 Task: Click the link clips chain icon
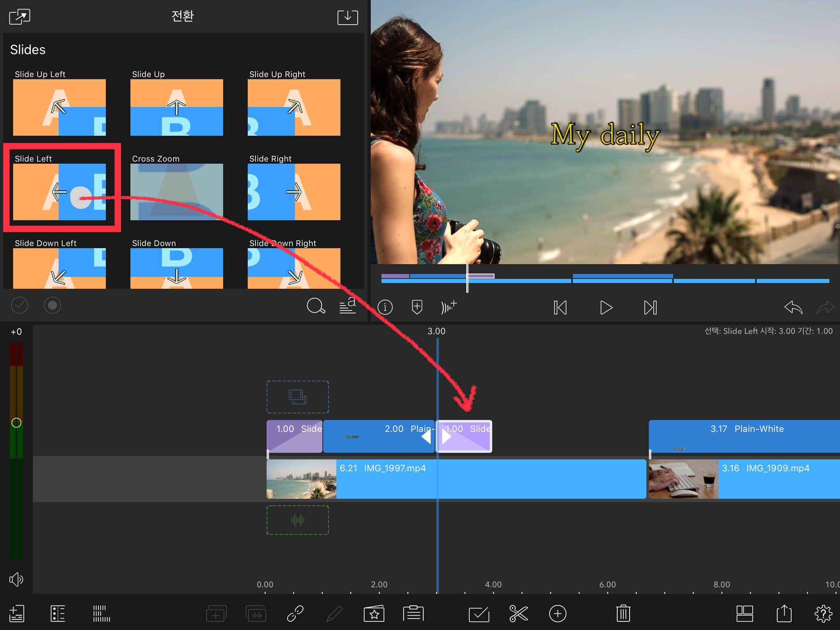295,614
